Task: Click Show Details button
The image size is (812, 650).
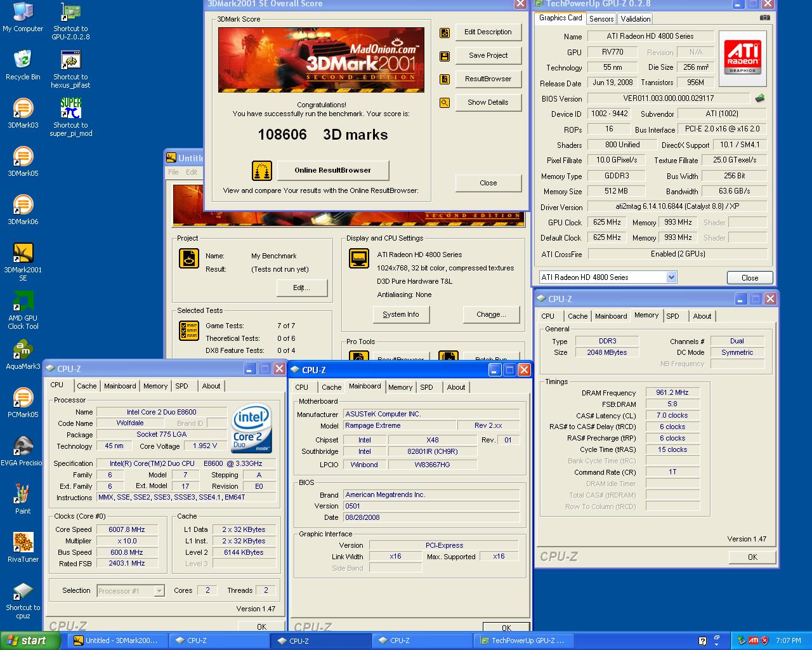Action: pyautogui.click(x=488, y=103)
